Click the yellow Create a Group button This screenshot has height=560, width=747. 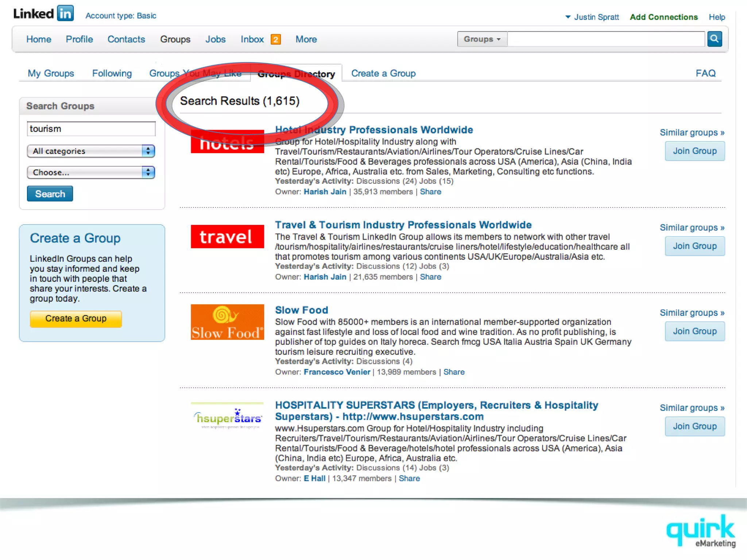click(x=76, y=319)
